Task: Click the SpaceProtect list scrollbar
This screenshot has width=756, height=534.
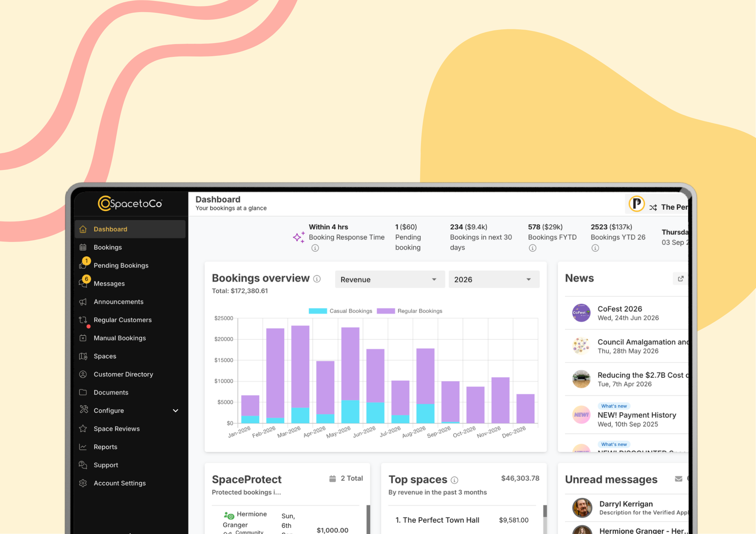Action: (x=368, y=519)
